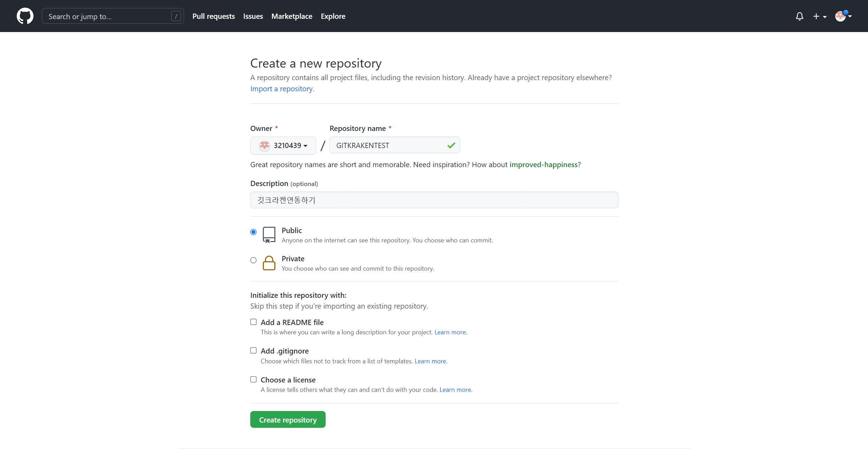
Task: Tick the Choose a license checkbox
Action: point(253,379)
